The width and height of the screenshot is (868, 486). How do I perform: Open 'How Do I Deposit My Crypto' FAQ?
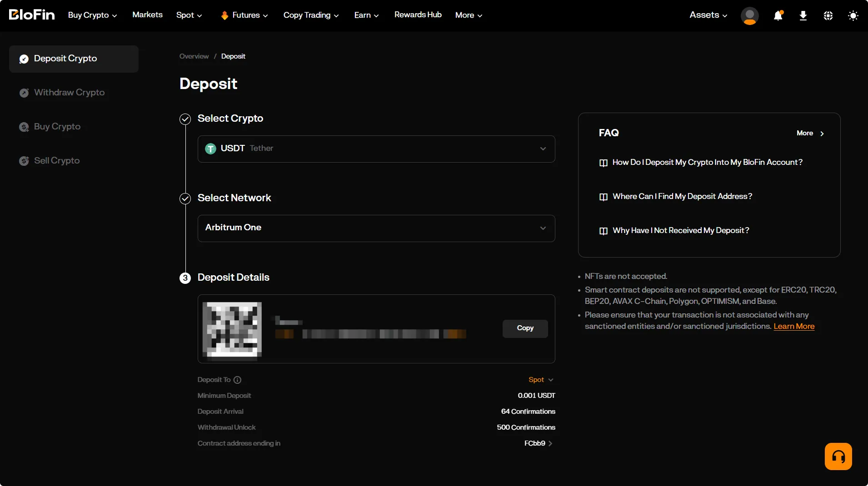click(707, 162)
